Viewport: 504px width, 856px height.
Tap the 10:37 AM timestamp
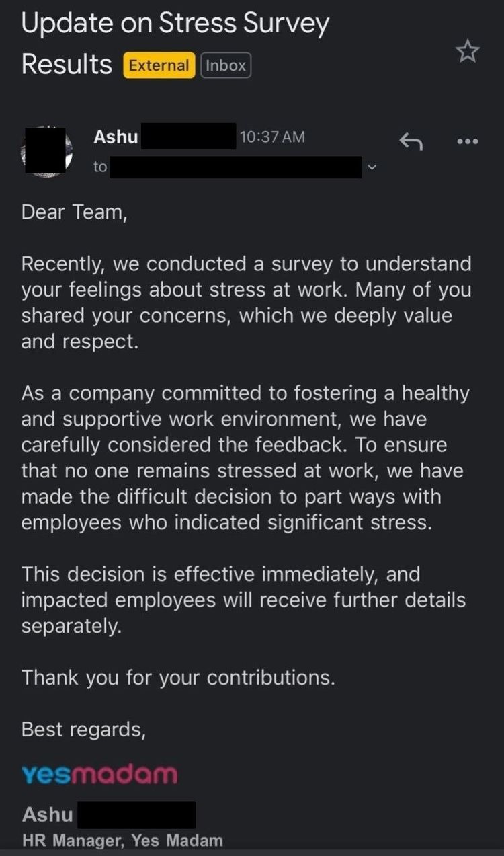click(271, 137)
